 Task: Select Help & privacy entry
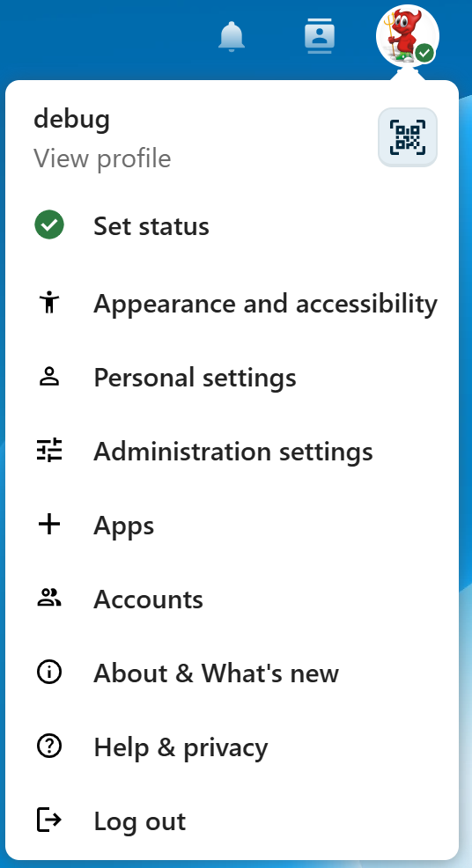(x=232, y=747)
